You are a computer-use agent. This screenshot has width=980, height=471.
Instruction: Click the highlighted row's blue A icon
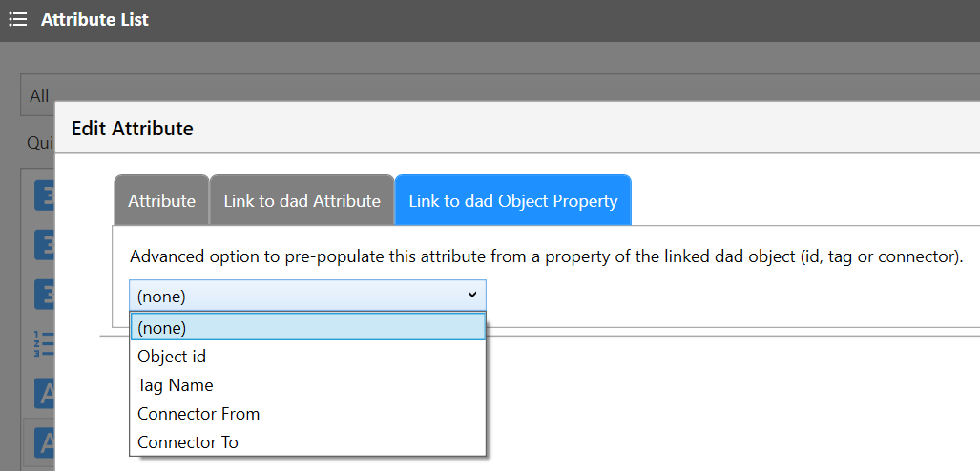(44, 443)
